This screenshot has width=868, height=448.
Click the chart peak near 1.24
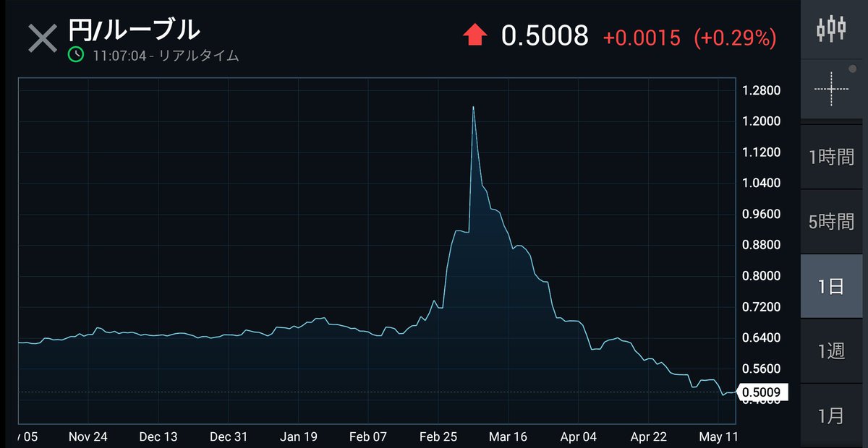tap(473, 108)
